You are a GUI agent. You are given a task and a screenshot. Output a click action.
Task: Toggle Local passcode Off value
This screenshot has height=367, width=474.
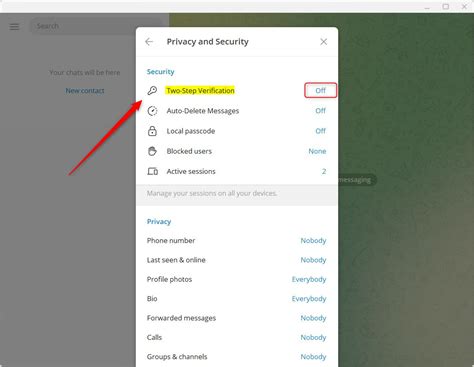(x=320, y=131)
